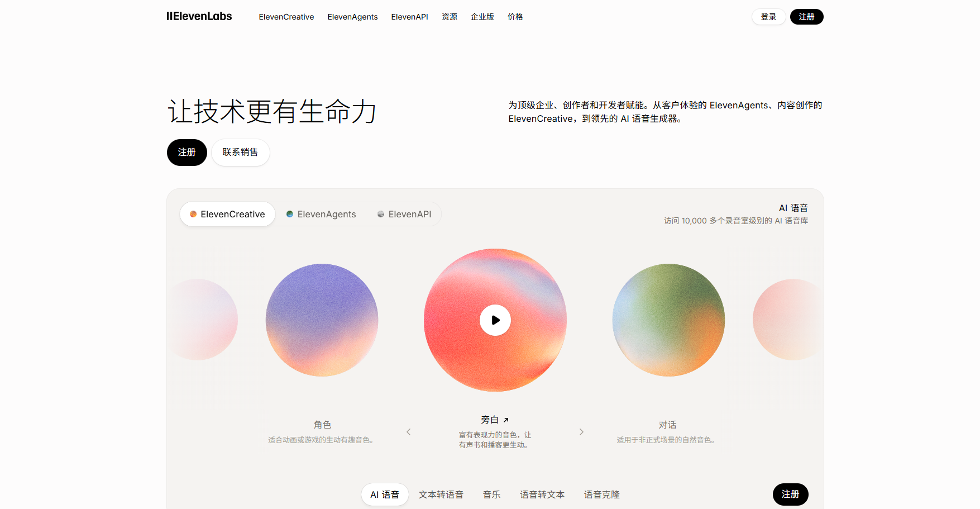Image resolution: width=980 pixels, height=509 pixels.
Task: Click the 让技术更有生命力 headline
Action: [272, 111]
